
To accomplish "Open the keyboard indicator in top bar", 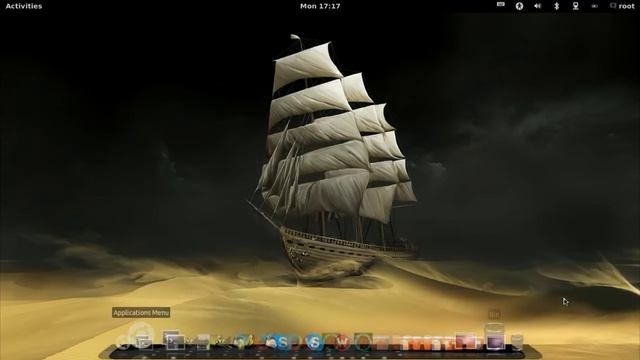I will (500, 4).
